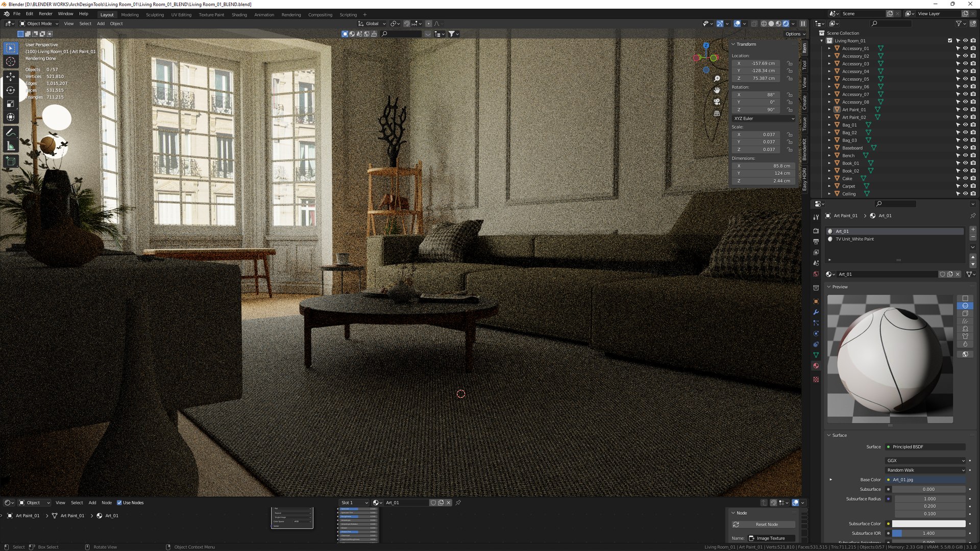Switch to wireframe viewport shading
The image size is (980, 551).
(x=764, y=23)
